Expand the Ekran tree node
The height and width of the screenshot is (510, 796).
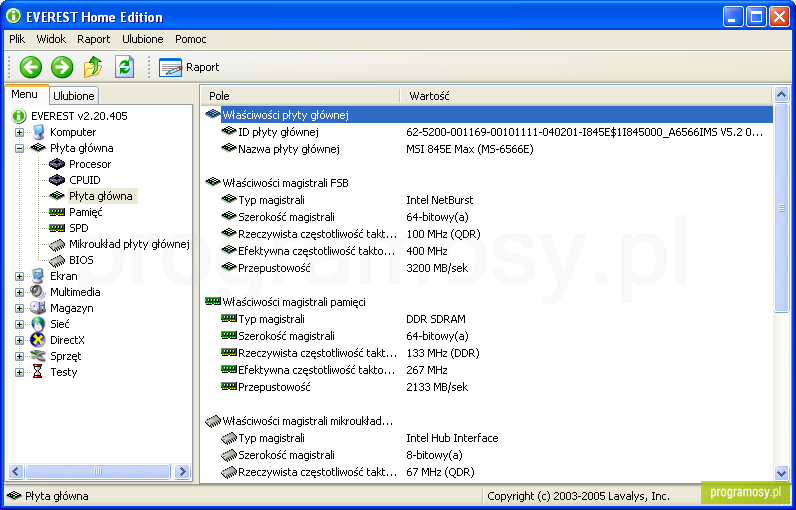[x=19, y=277]
